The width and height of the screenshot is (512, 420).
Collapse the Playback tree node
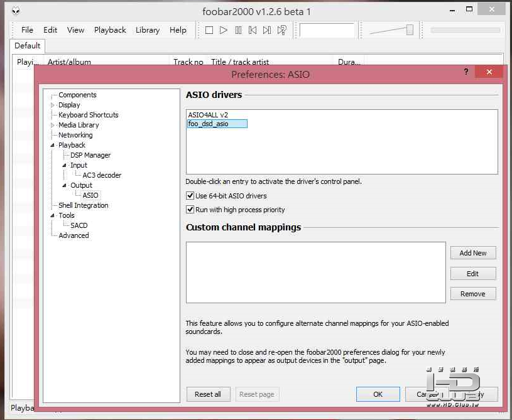point(52,145)
